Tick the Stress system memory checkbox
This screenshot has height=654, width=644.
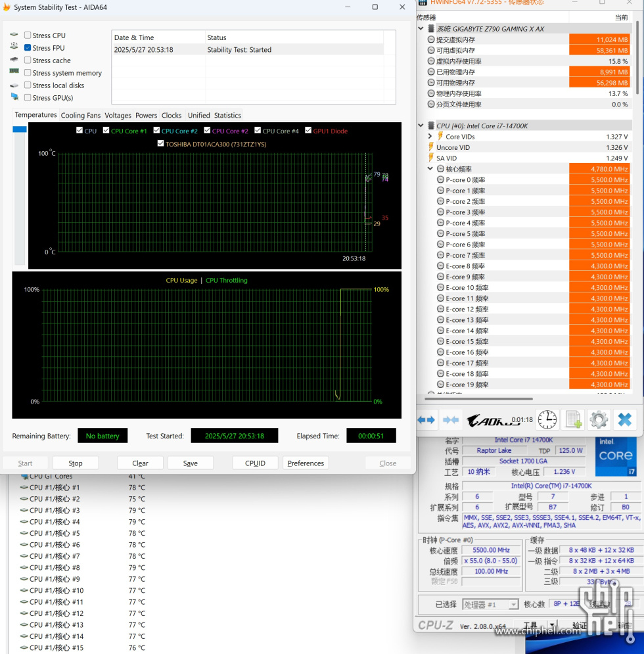pos(28,72)
